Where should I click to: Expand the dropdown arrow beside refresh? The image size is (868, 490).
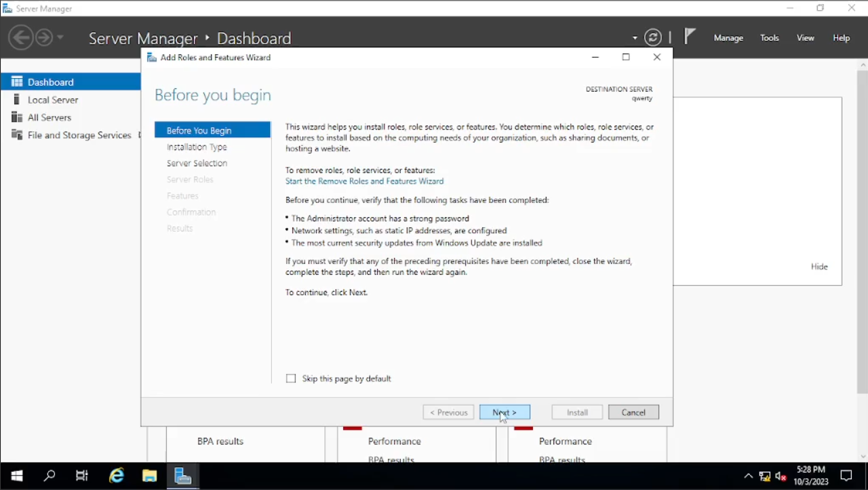point(635,38)
